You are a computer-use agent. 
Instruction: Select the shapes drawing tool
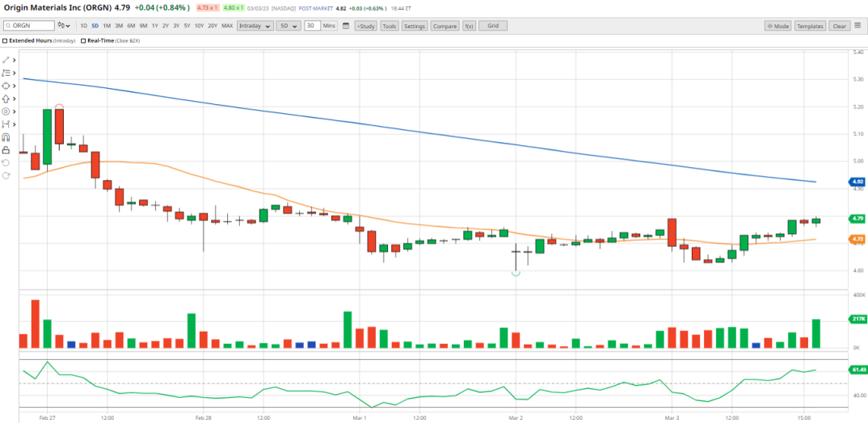coord(6,86)
